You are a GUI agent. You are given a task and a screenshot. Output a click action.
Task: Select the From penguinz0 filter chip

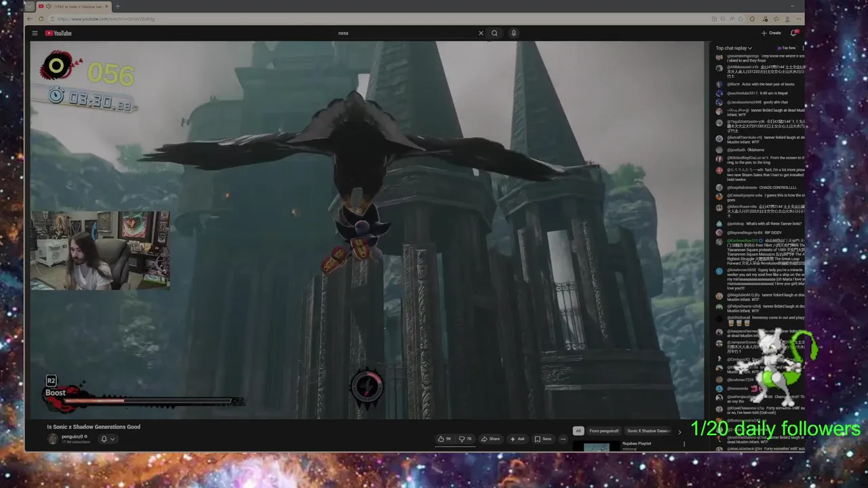click(x=604, y=431)
